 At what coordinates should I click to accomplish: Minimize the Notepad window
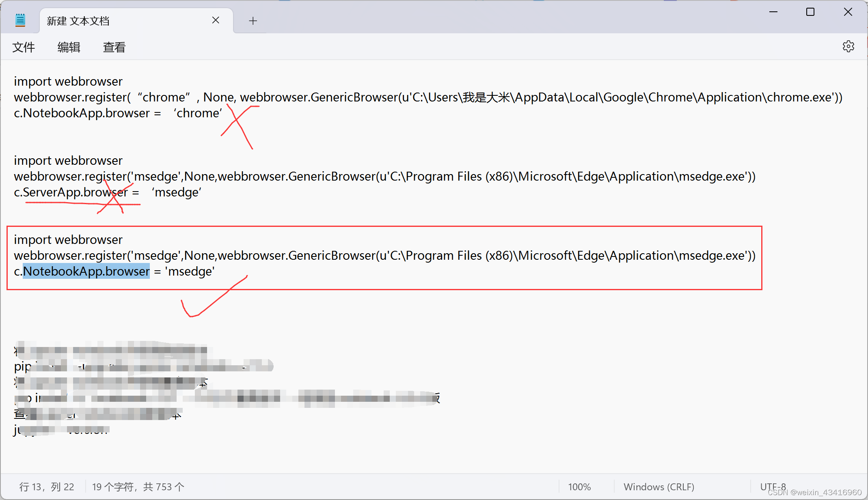pos(773,12)
